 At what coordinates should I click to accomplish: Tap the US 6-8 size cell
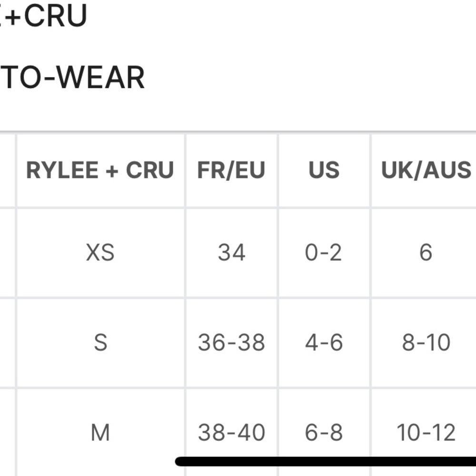click(324, 432)
